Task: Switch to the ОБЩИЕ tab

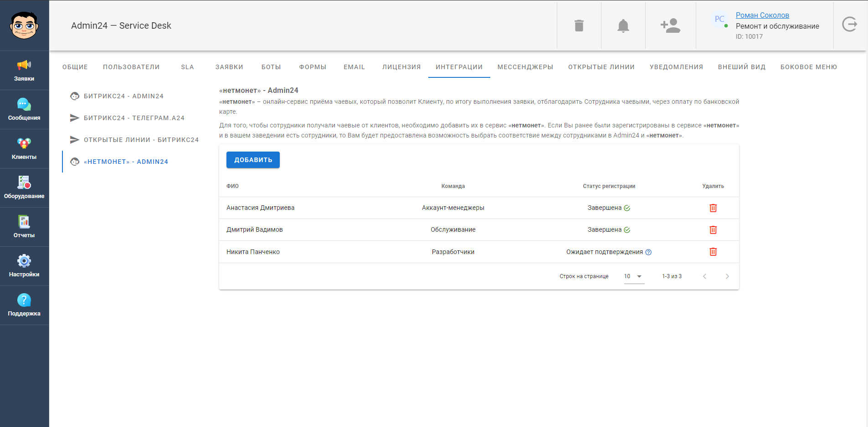Action: (75, 67)
